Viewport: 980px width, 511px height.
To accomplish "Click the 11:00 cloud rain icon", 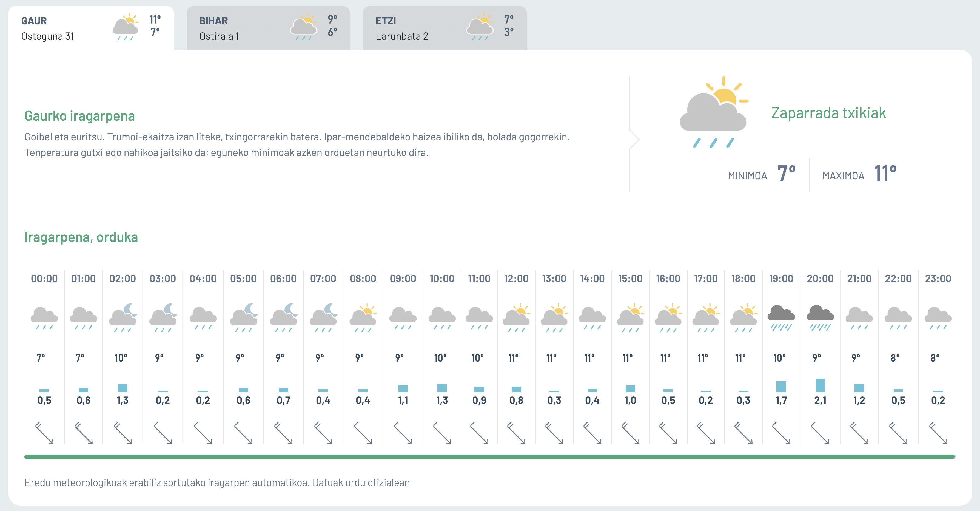I will tap(479, 318).
